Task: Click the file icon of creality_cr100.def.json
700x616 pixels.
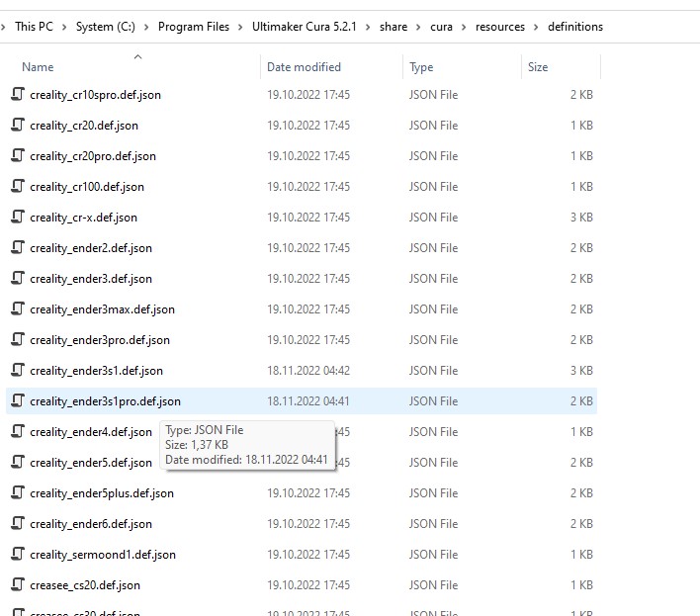Action: click(18, 186)
